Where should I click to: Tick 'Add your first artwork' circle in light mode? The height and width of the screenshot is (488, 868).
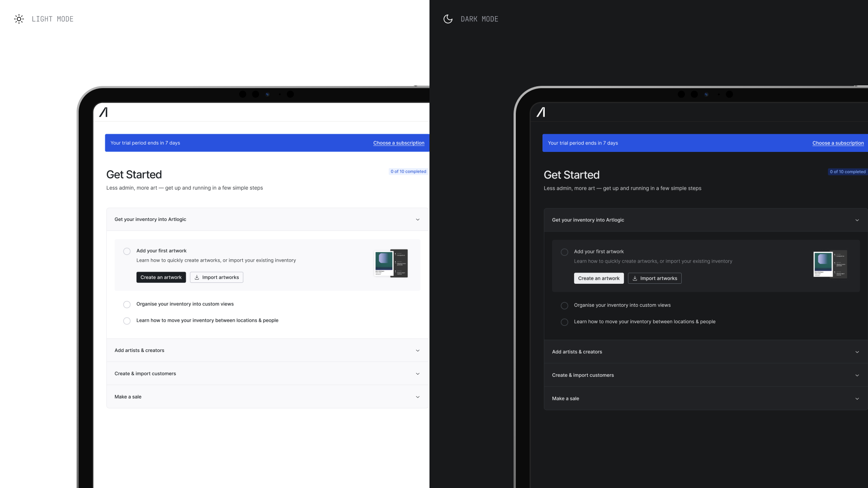pos(127,251)
